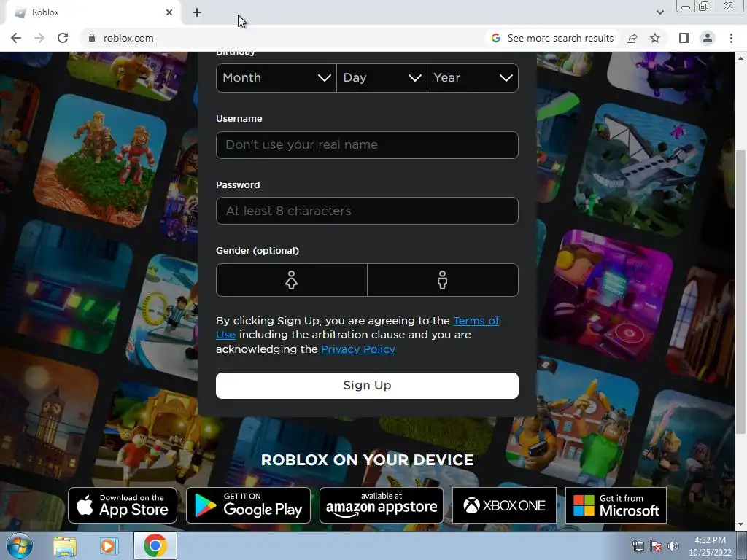
Task: Bookmark this page with star icon
Action: coord(655,38)
